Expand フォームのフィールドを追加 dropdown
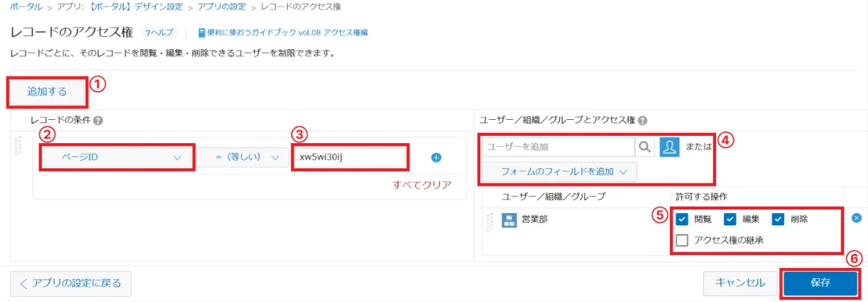 tap(559, 171)
